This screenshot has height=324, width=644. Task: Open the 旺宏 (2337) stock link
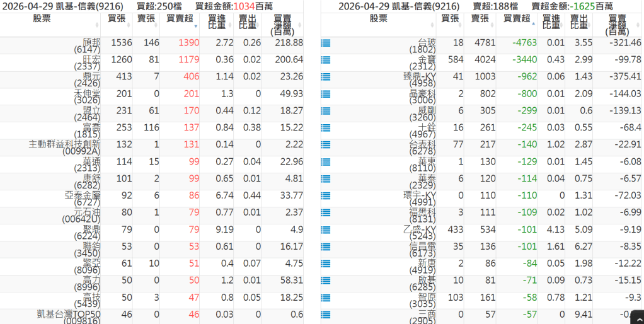tap(82, 62)
